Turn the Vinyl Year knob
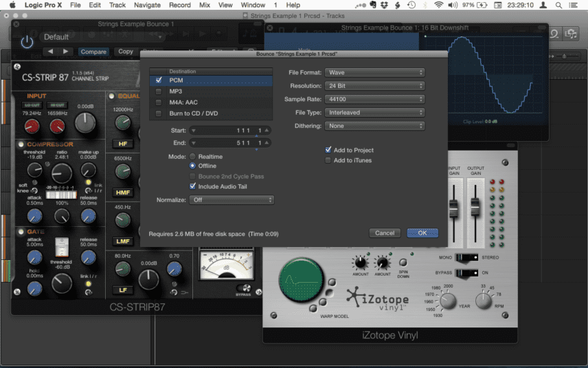Image resolution: width=588 pixels, height=368 pixels. click(448, 301)
